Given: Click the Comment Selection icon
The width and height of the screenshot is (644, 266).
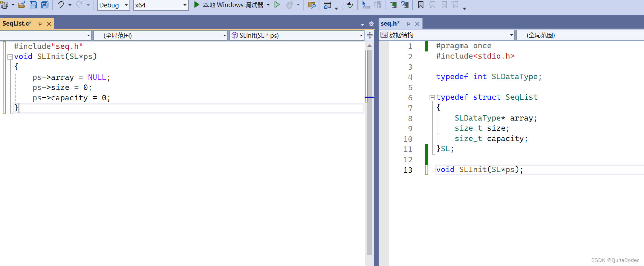Looking at the screenshot, I should tap(393, 5).
